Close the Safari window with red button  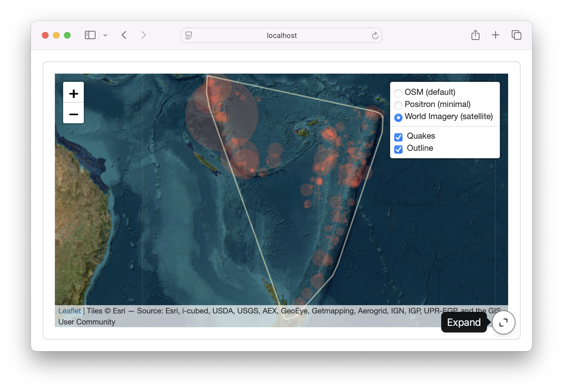coord(45,35)
